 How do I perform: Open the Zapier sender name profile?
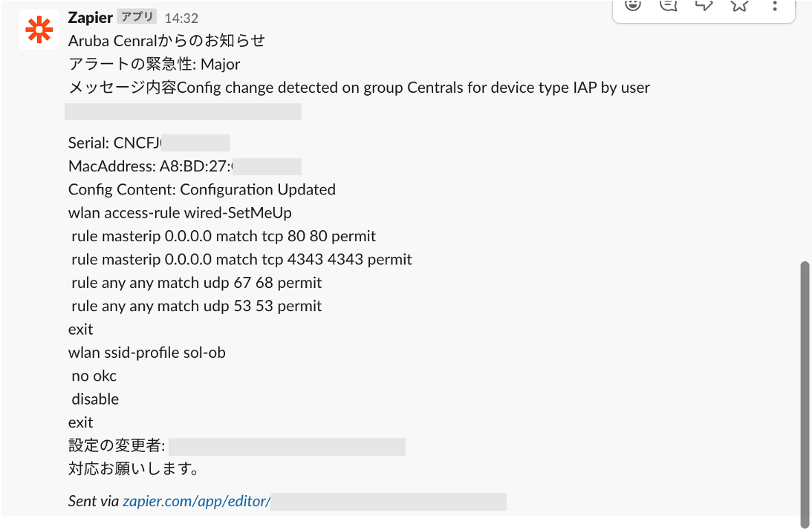click(x=90, y=18)
